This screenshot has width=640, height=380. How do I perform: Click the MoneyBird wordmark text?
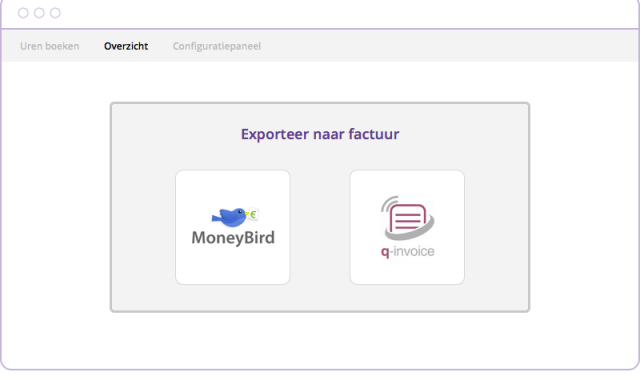233,238
